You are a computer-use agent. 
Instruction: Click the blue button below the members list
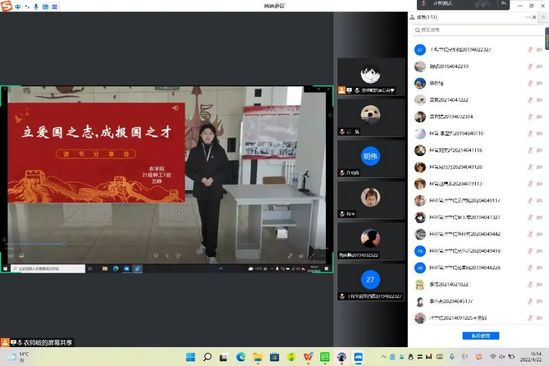[481, 336]
